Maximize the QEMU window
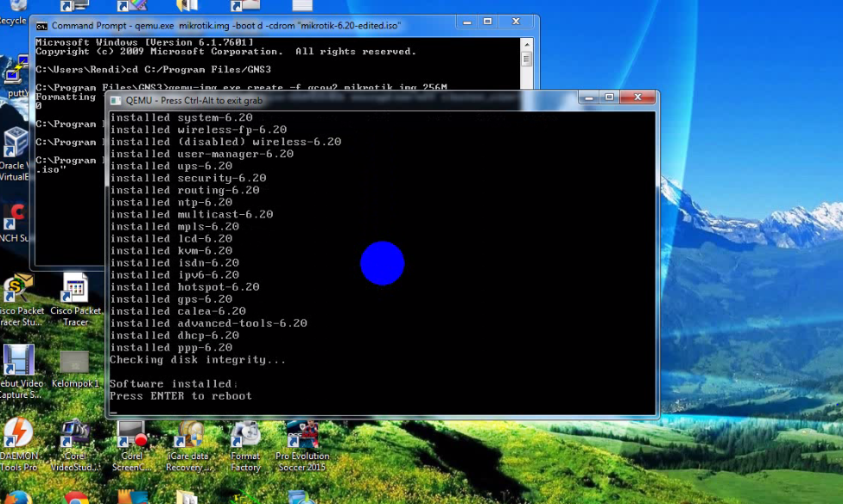Image resolution: width=843 pixels, height=504 pixels. coord(609,98)
